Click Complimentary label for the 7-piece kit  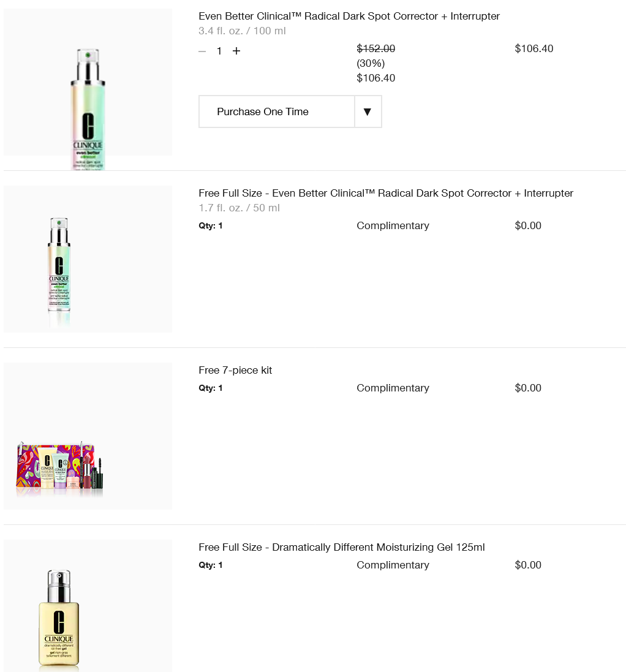tap(393, 388)
